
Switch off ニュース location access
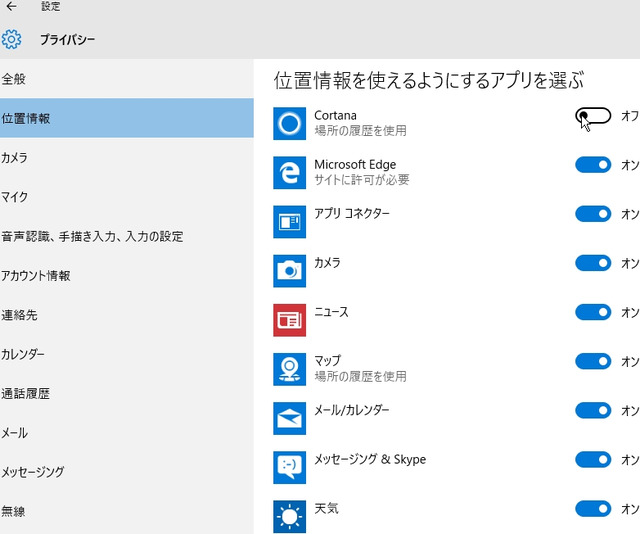tap(593, 312)
